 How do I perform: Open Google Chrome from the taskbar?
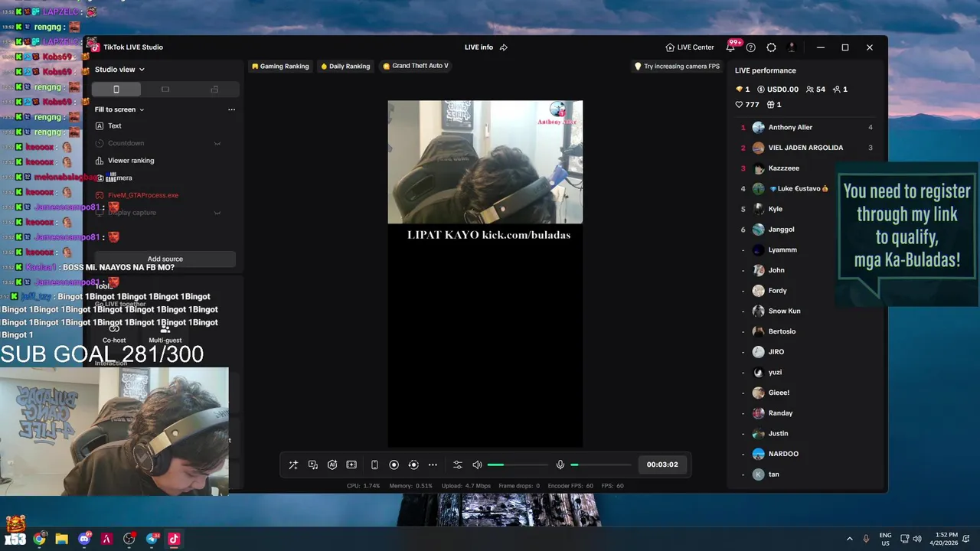pyautogui.click(x=39, y=539)
